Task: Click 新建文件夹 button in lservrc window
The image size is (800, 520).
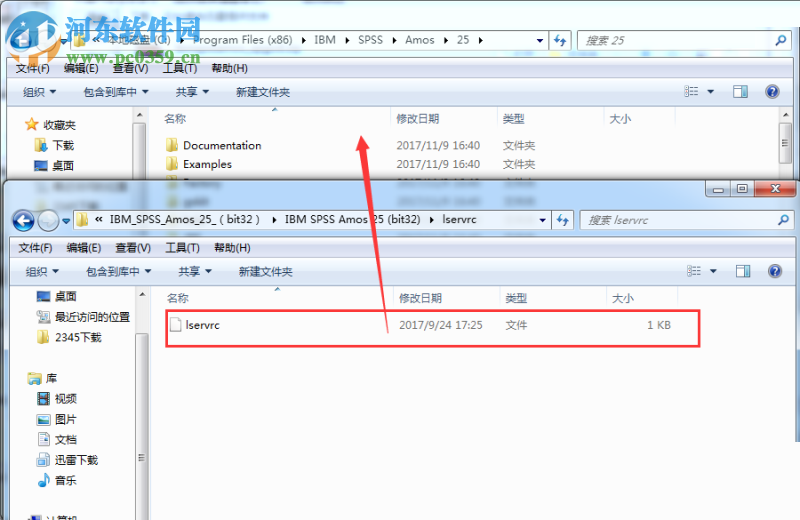Action: click(x=265, y=271)
